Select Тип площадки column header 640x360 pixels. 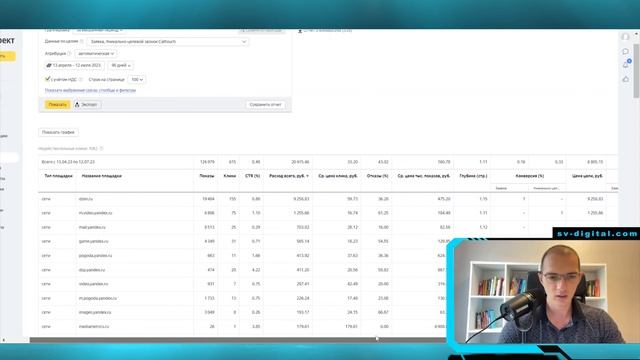[58, 176]
